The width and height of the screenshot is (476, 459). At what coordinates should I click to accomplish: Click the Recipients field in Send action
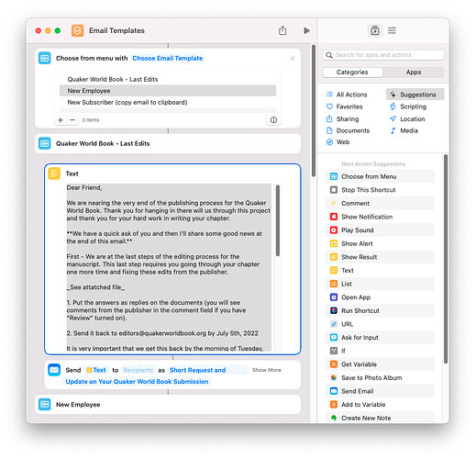pos(138,370)
